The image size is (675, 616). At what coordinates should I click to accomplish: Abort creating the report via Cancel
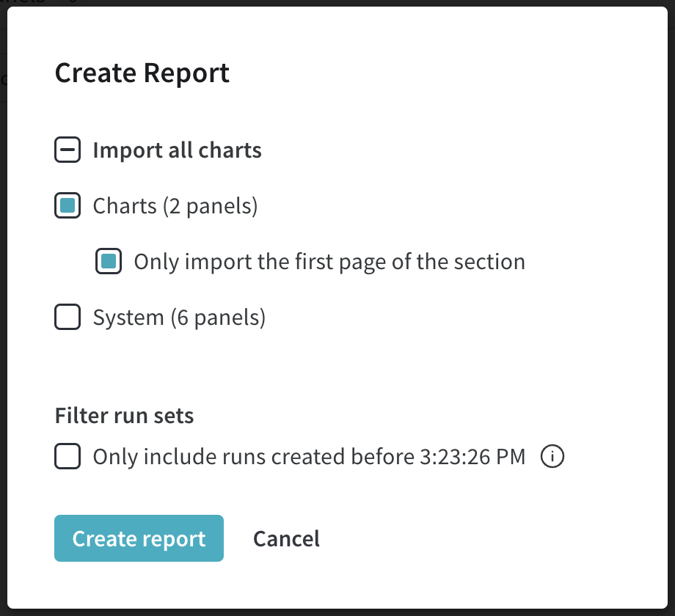pyautogui.click(x=286, y=538)
